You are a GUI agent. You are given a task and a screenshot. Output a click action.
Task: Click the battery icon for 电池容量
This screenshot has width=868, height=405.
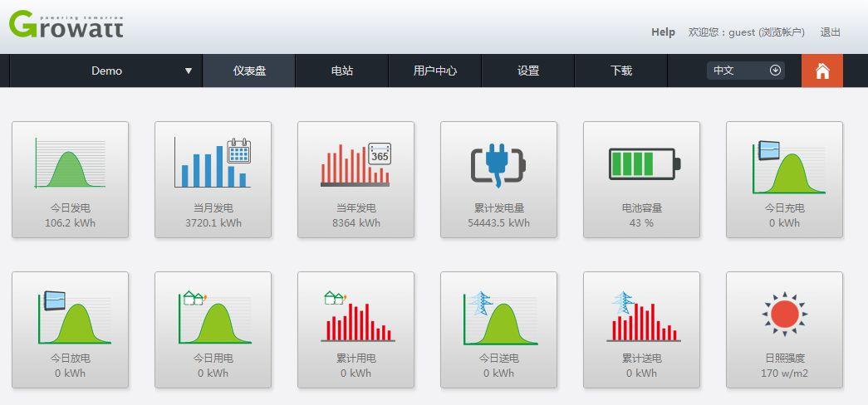645,163
